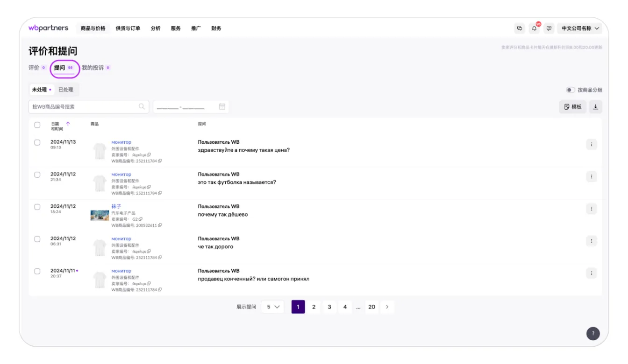Copy WB product number in the 09:13 row

click(x=160, y=161)
